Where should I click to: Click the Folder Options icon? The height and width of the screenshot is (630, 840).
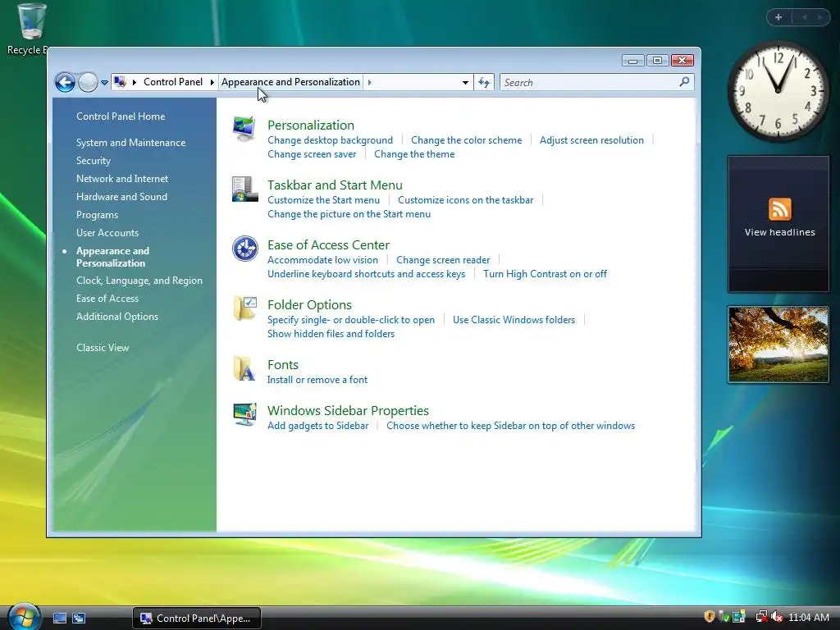tap(244, 308)
